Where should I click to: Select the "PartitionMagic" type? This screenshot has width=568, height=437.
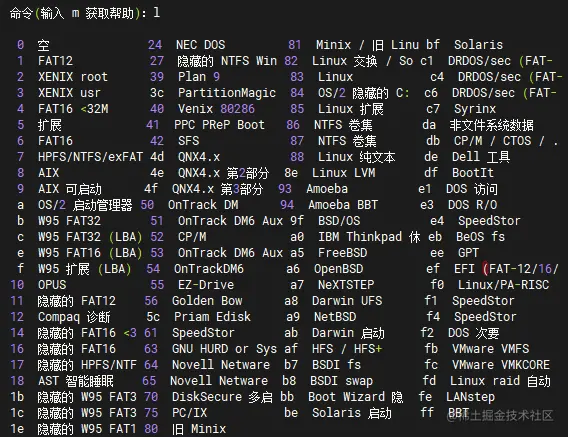(x=227, y=93)
